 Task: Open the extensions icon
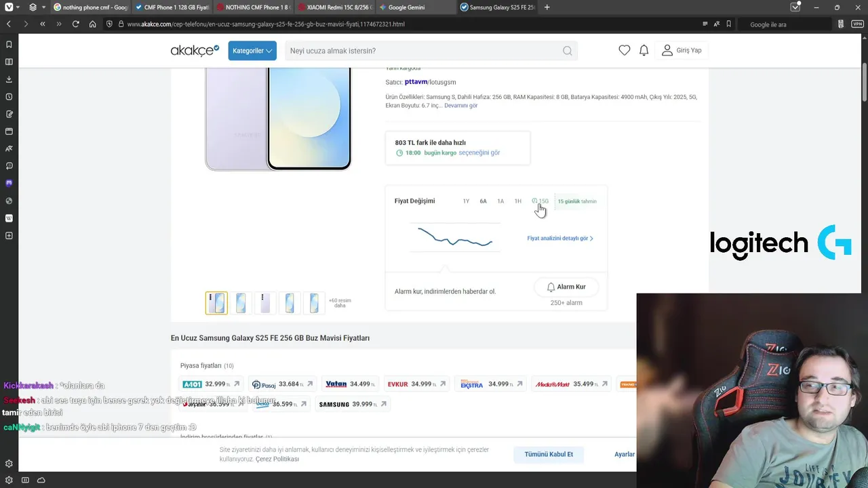point(841,24)
